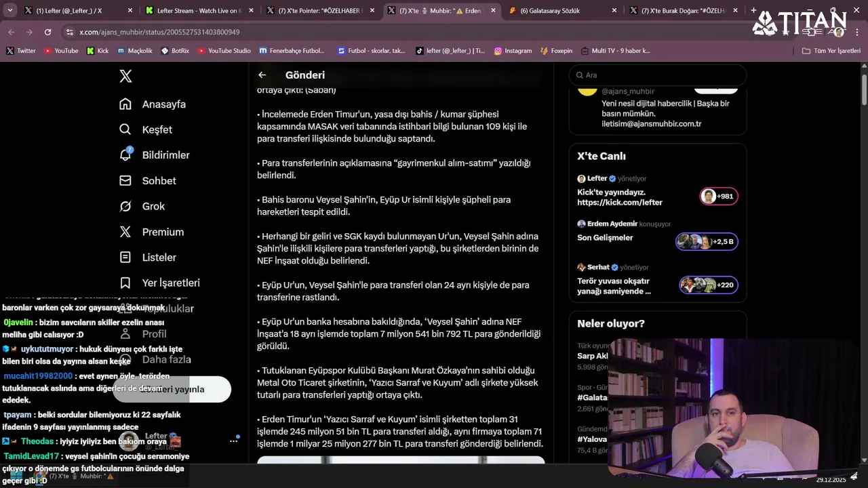Close the X'te Pointer tab
The width and height of the screenshot is (868, 488).
pos(372,11)
